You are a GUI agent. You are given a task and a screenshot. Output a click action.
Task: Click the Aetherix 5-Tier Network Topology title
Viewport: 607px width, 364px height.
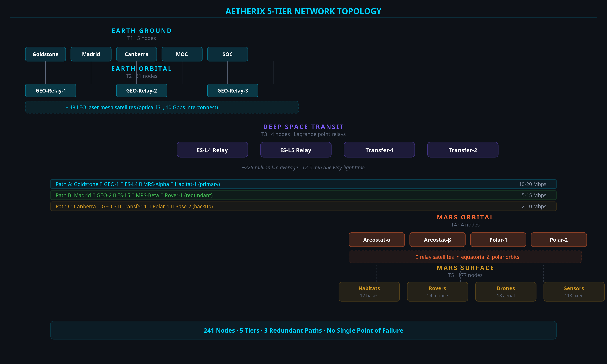[303, 11]
